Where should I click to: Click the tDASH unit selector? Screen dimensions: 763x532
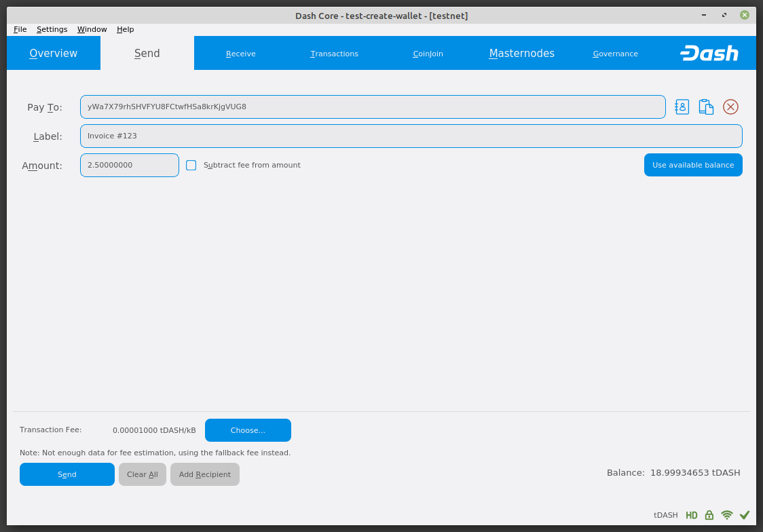click(665, 515)
